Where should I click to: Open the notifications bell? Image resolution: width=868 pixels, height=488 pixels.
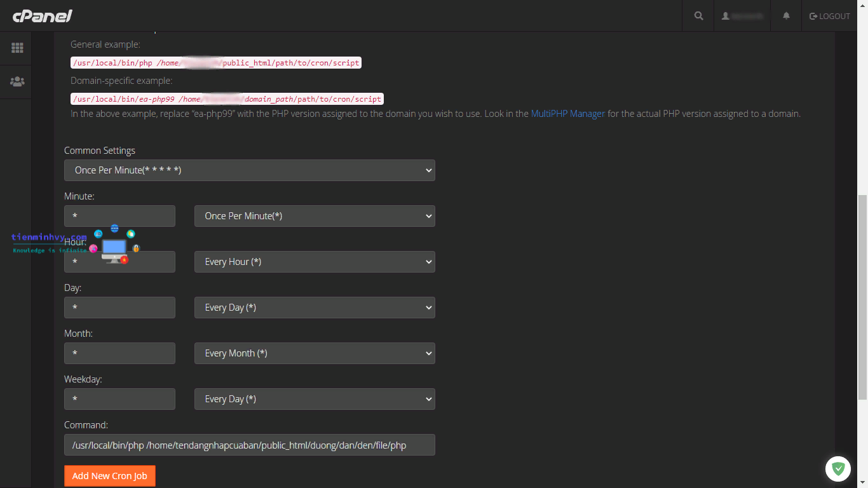click(x=786, y=16)
